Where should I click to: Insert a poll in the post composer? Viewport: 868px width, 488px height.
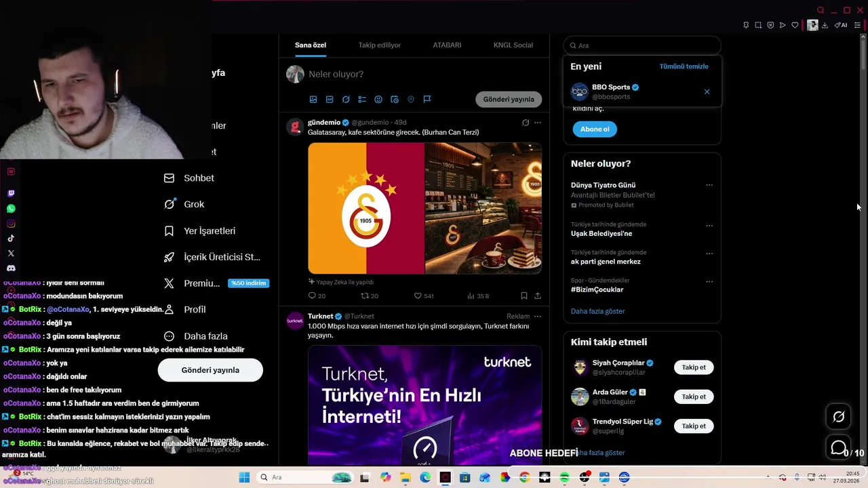[362, 99]
